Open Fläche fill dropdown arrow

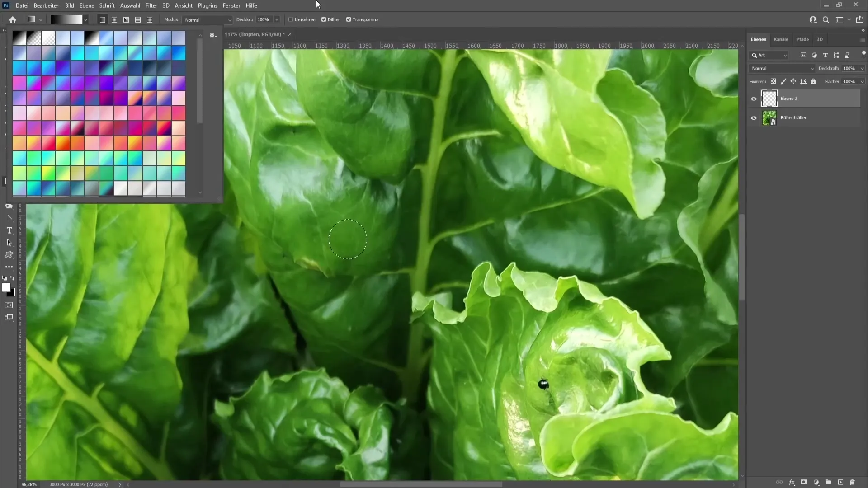click(862, 81)
